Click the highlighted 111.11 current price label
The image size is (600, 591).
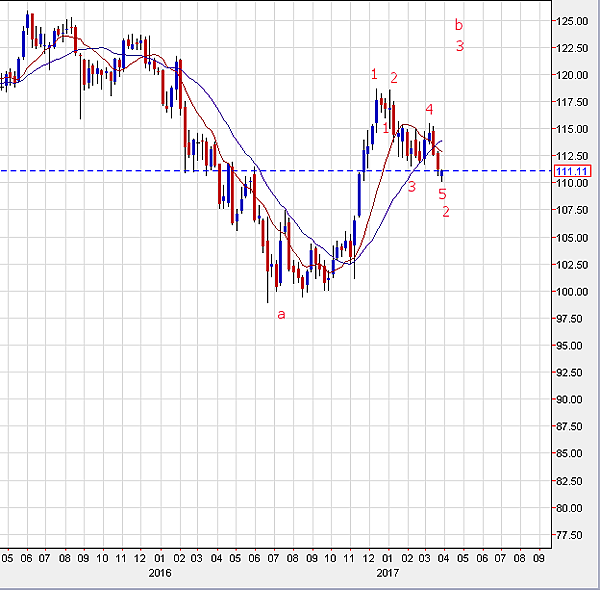[572, 171]
